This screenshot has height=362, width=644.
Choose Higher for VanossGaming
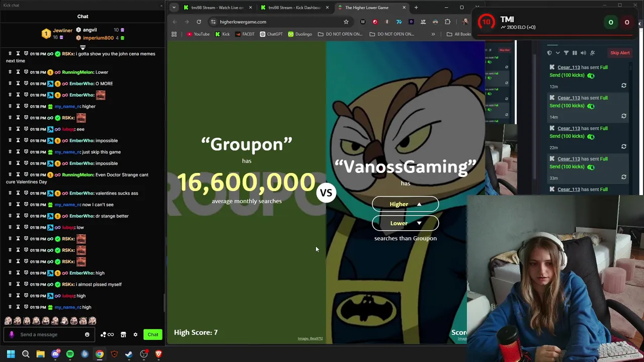pos(405,204)
